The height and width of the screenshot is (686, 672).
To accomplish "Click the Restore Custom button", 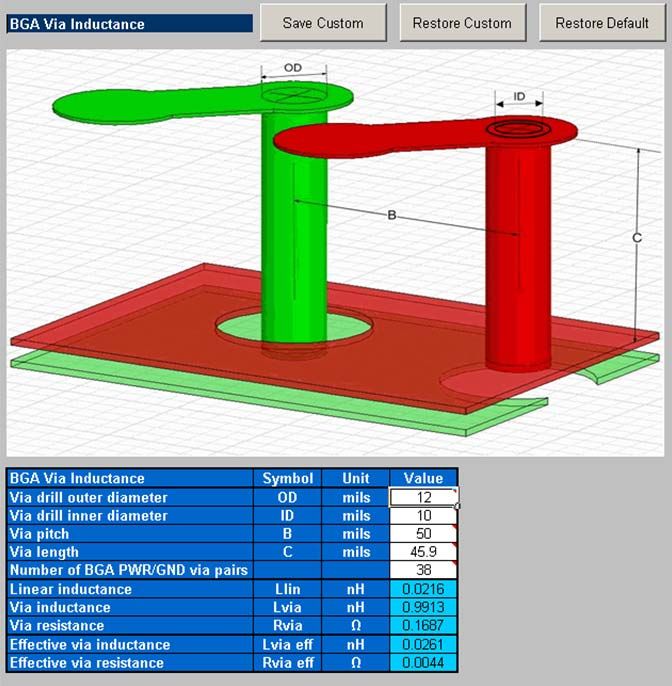I will 462,23.
